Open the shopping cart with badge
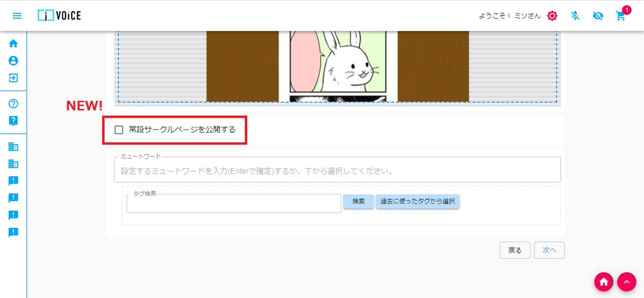644x298 pixels. (x=622, y=14)
